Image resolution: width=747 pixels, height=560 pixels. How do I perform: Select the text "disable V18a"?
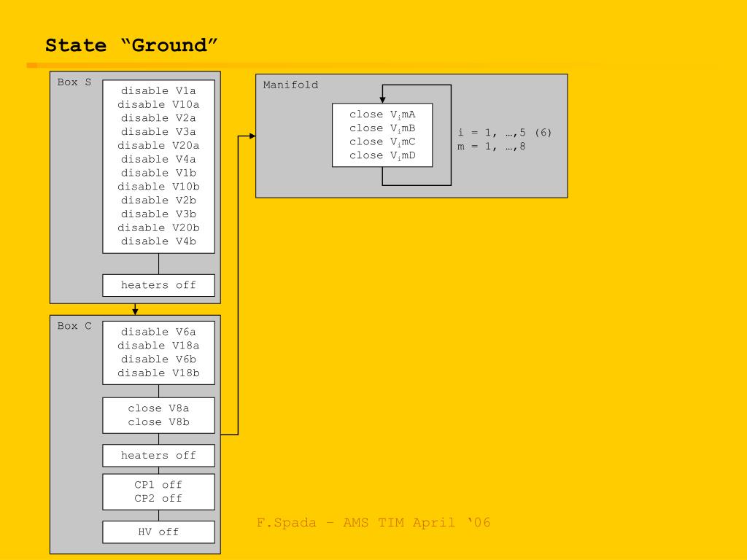point(158,346)
